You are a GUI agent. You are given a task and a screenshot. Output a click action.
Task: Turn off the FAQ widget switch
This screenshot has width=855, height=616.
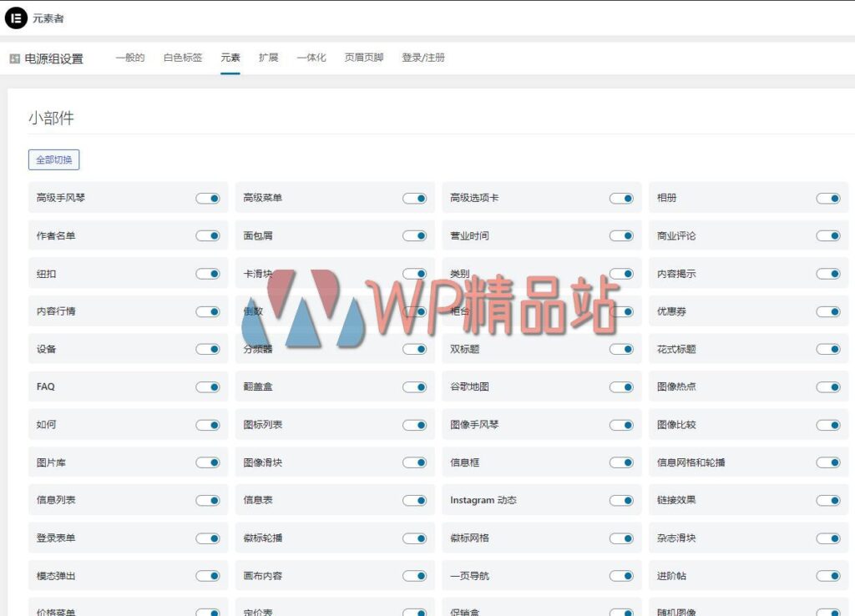[x=208, y=386]
